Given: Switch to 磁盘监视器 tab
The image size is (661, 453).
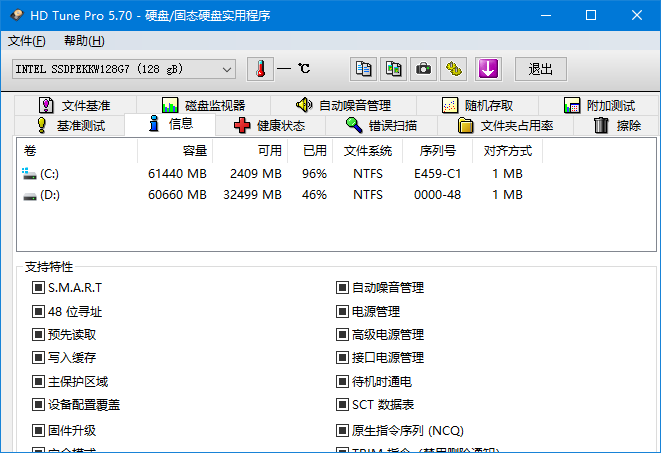Looking at the screenshot, I should (203, 105).
